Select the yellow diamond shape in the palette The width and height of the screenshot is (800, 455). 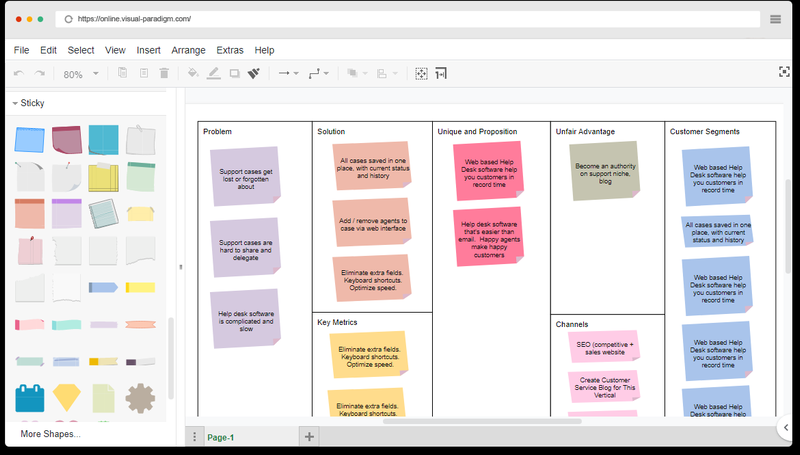[66, 398]
